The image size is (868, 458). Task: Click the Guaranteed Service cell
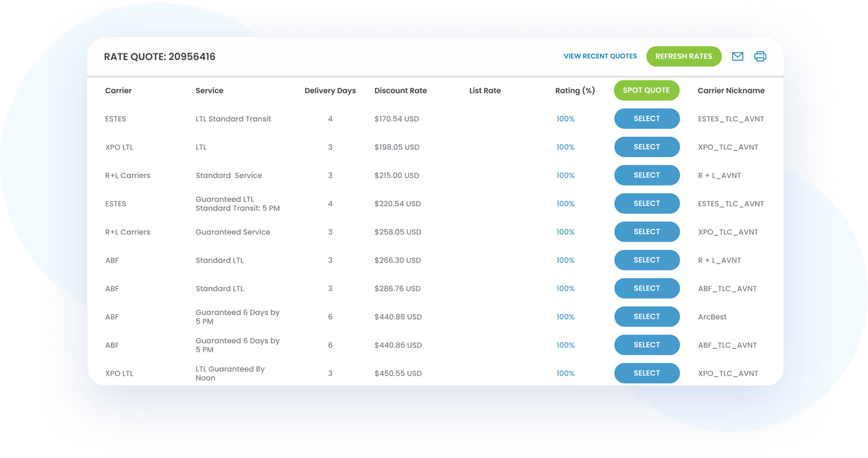coord(232,232)
